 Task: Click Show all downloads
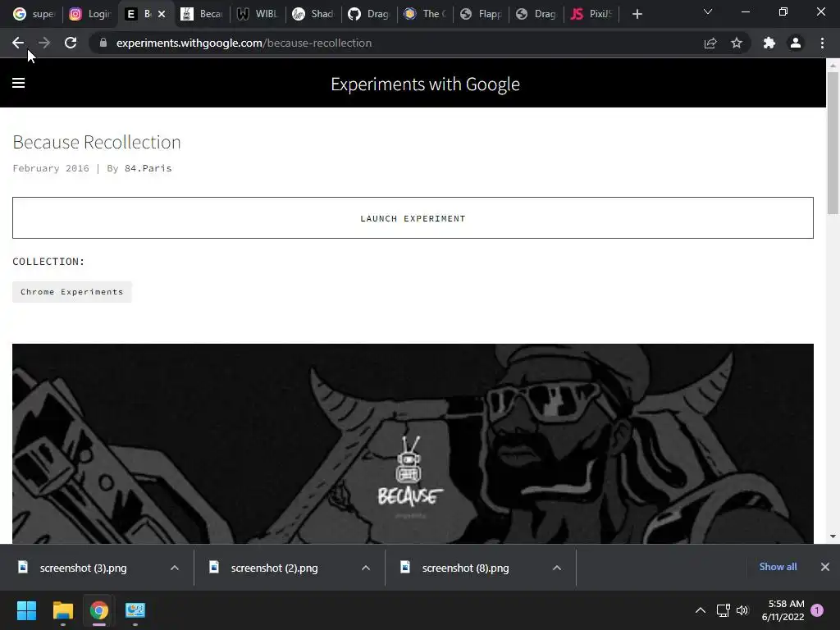click(x=778, y=567)
